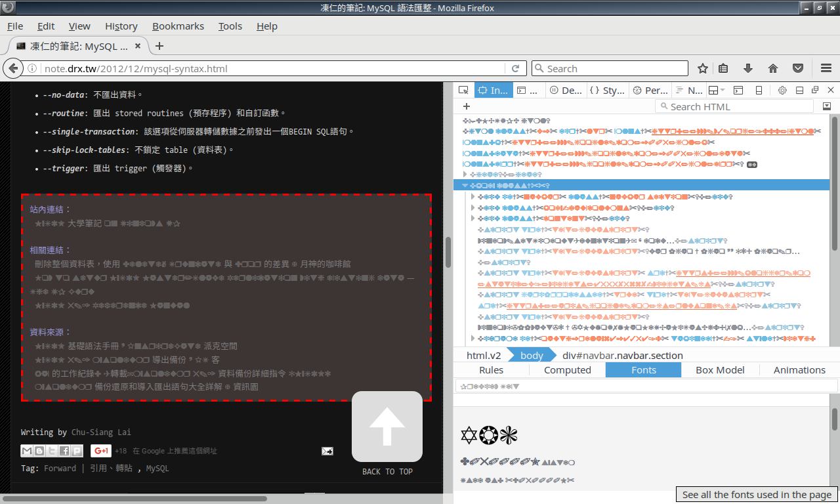This screenshot has width=840, height=504.
Task: Click the page horizontal scrollbar thumb
Action: [x=135, y=499]
